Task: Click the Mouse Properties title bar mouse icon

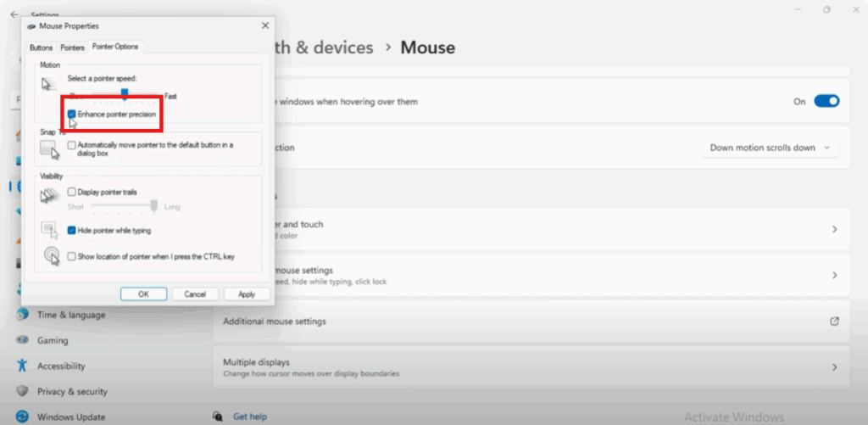Action: click(x=31, y=26)
